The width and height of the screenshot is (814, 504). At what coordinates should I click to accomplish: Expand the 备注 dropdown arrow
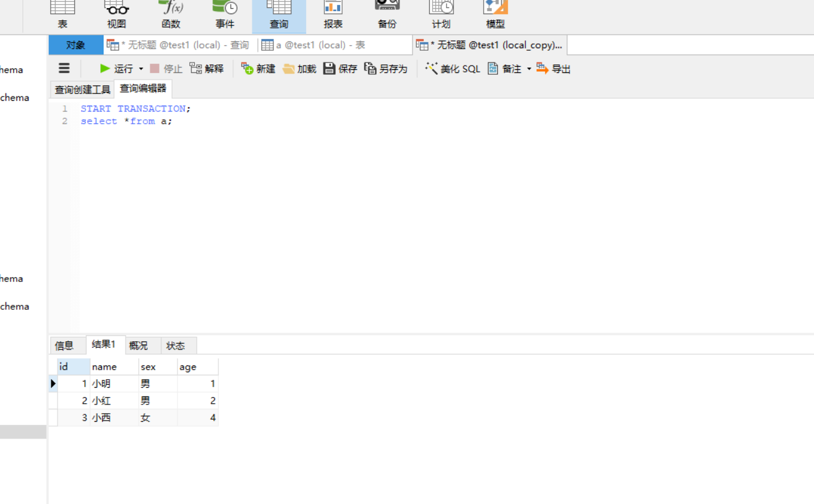pyautogui.click(x=529, y=69)
